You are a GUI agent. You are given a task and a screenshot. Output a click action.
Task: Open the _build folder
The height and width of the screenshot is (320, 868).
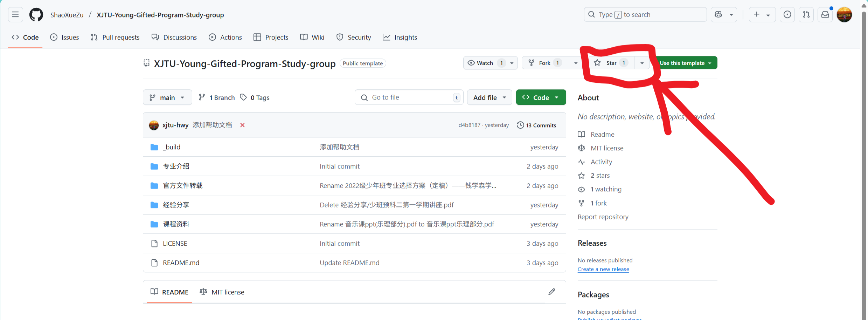pos(172,147)
